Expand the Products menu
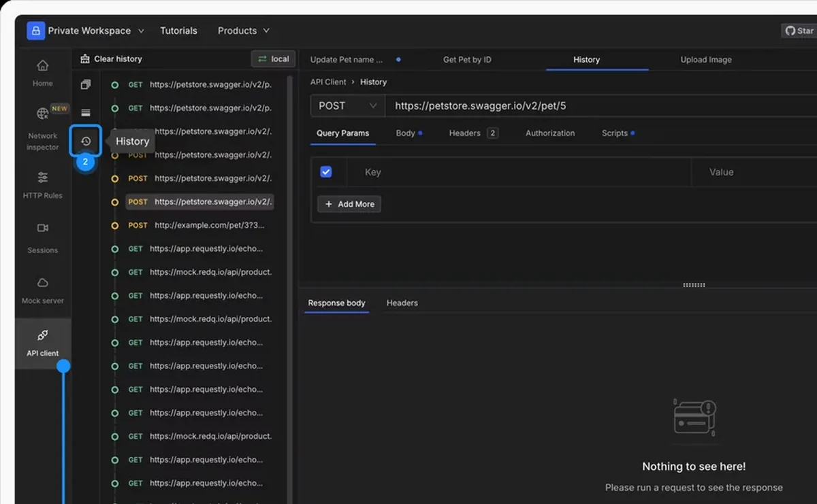The image size is (817, 504). pyautogui.click(x=244, y=31)
